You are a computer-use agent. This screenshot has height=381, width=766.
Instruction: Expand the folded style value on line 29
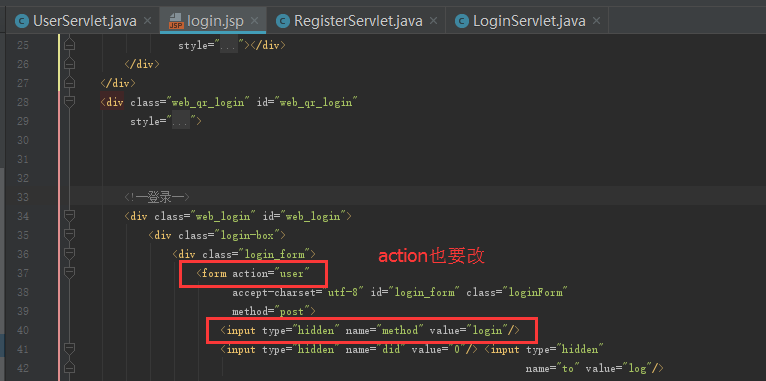181,122
